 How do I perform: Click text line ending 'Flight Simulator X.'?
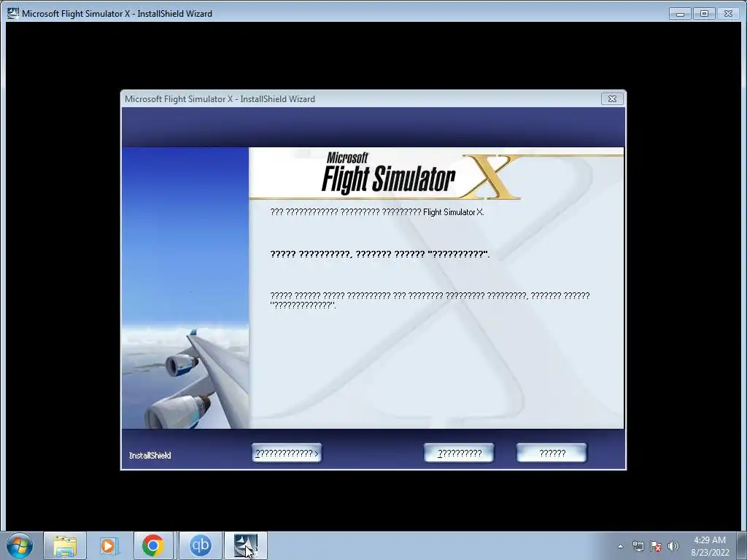[377, 212]
